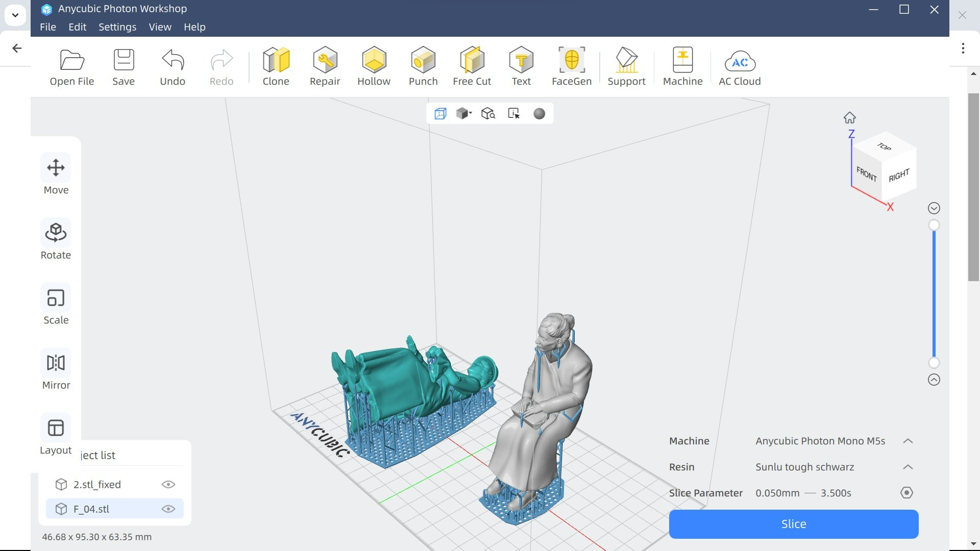The width and height of the screenshot is (980, 551).
Task: Open render mode cube dropdown
Action: click(464, 113)
